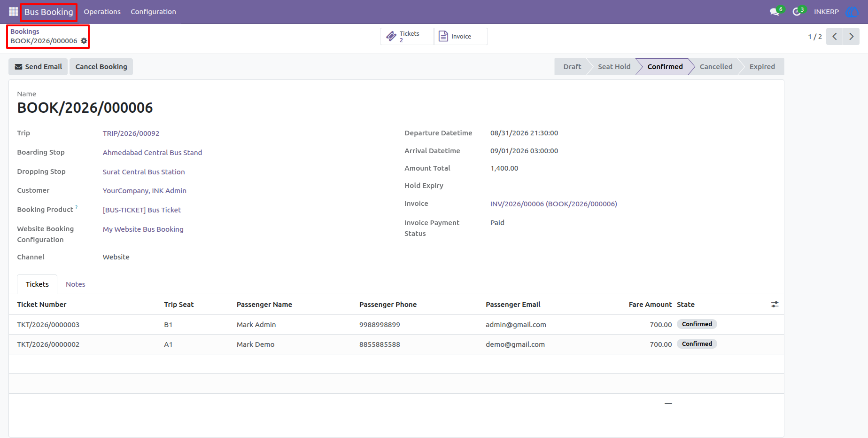Open the Tickets smart button
The width and height of the screenshot is (868, 438).
pyautogui.click(x=407, y=37)
